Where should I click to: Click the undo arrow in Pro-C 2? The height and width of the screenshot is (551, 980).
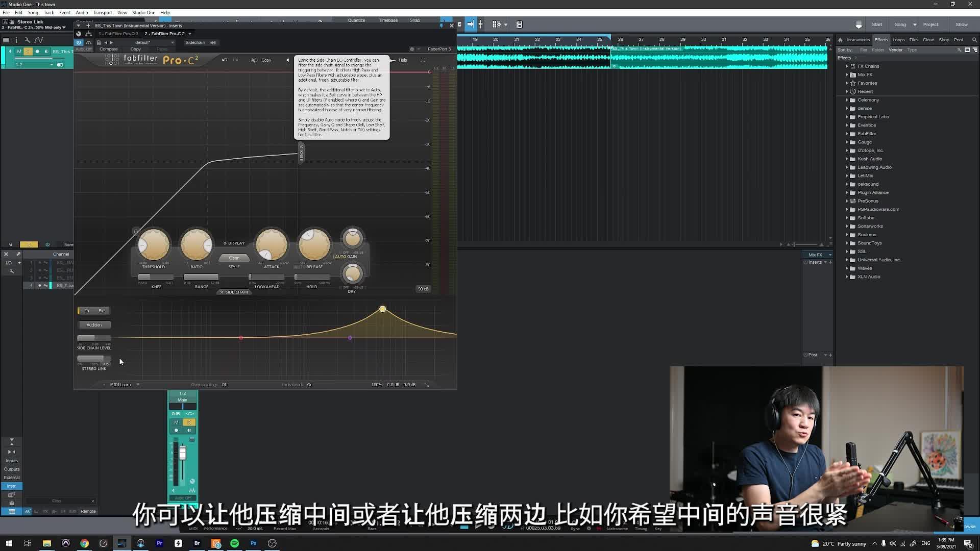(225, 60)
